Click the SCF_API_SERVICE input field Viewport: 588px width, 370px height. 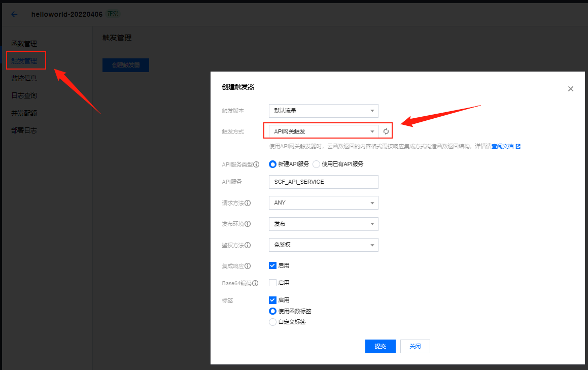[323, 182]
